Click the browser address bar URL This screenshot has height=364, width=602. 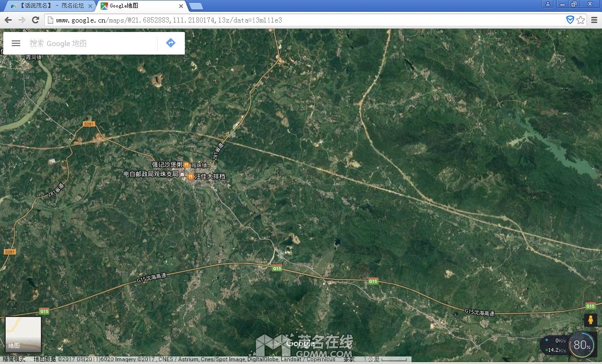pos(169,20)
